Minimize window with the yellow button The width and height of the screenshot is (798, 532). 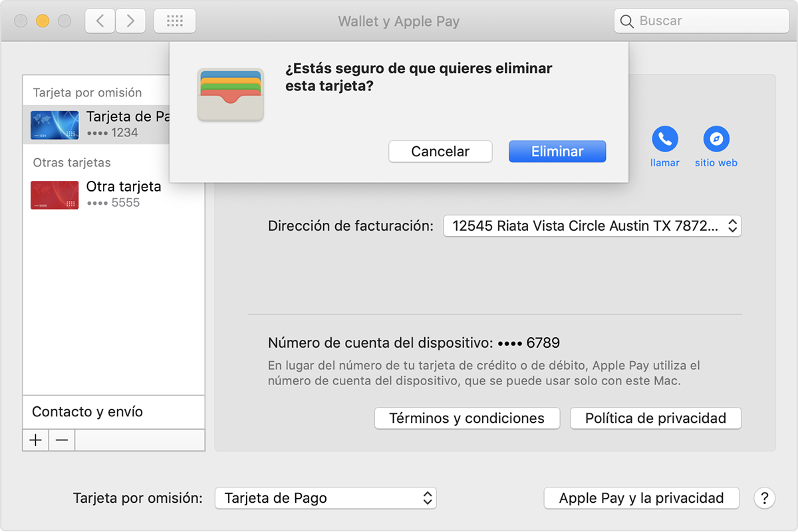point(43,21)
